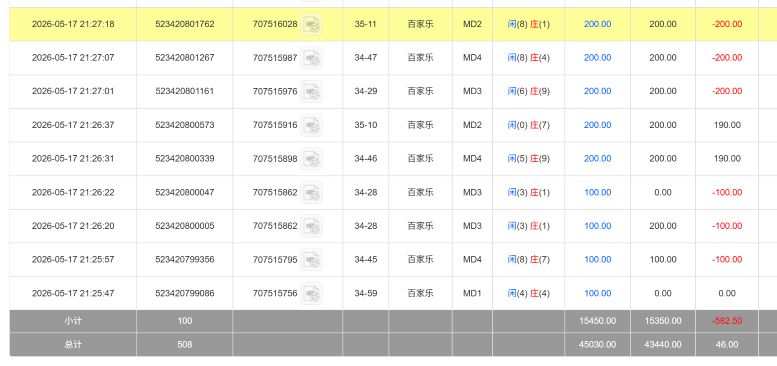Click result 闲(5) 庄(9)
This screenshot has height=366, width=777.
tap(529, 158)
